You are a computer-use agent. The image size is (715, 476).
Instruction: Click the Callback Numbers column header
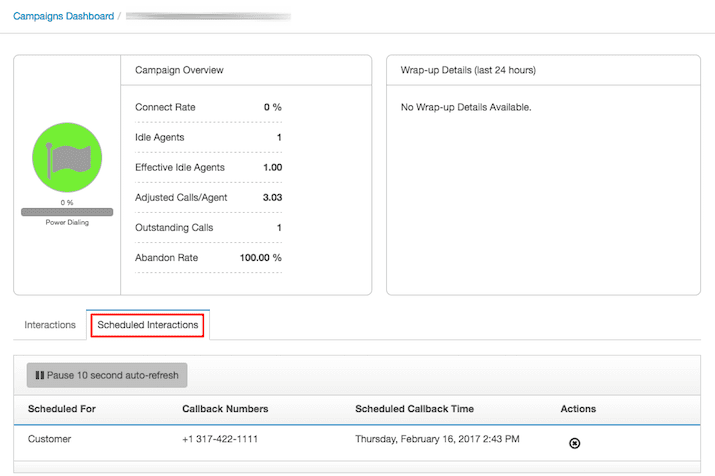coord(225,409)
